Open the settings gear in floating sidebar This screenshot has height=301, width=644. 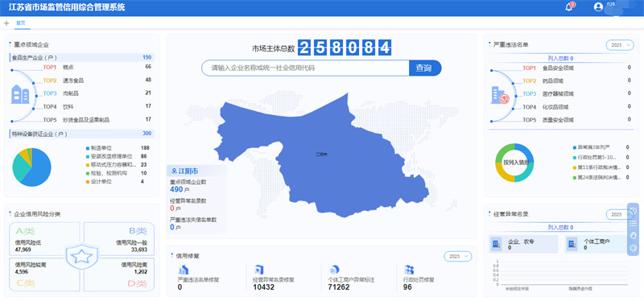coord(633,248)
